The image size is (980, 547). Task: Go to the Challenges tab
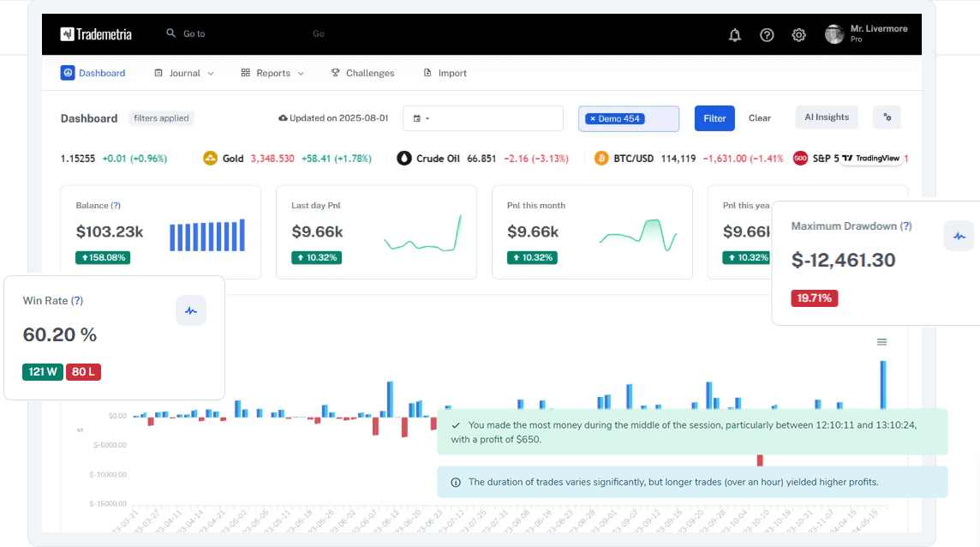pos(362,73)
